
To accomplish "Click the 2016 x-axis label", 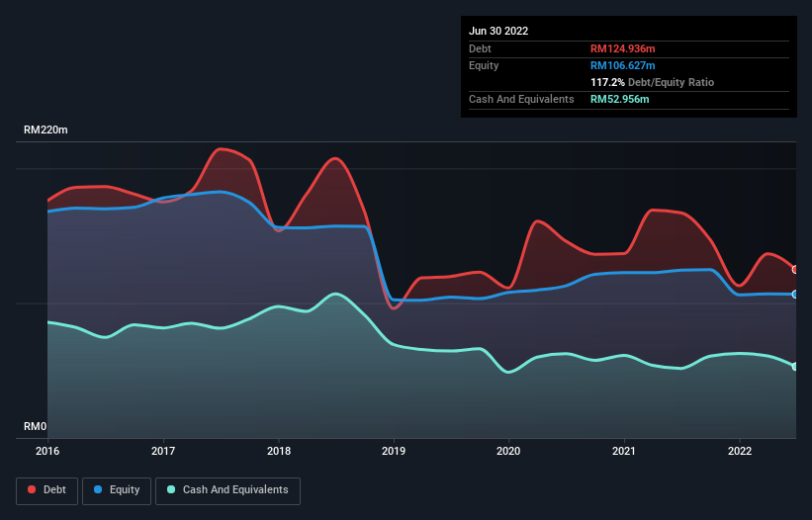I will (x=47, y=451).
